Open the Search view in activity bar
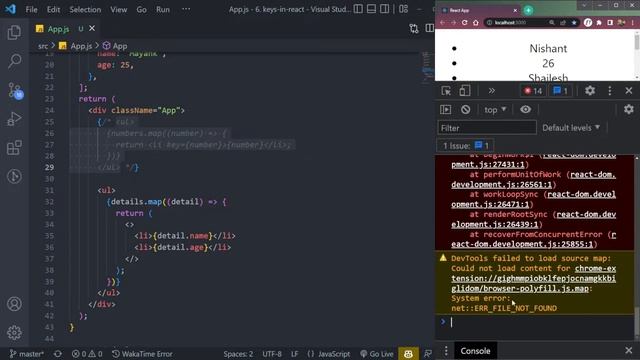This screenshot has height=360, width=640. pos(14,61)
